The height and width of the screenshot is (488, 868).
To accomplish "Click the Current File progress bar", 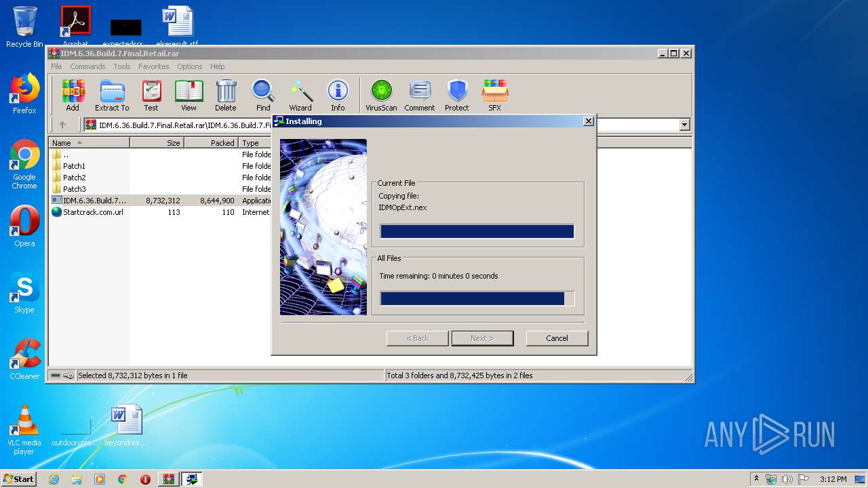I will (x=477, y=232).
